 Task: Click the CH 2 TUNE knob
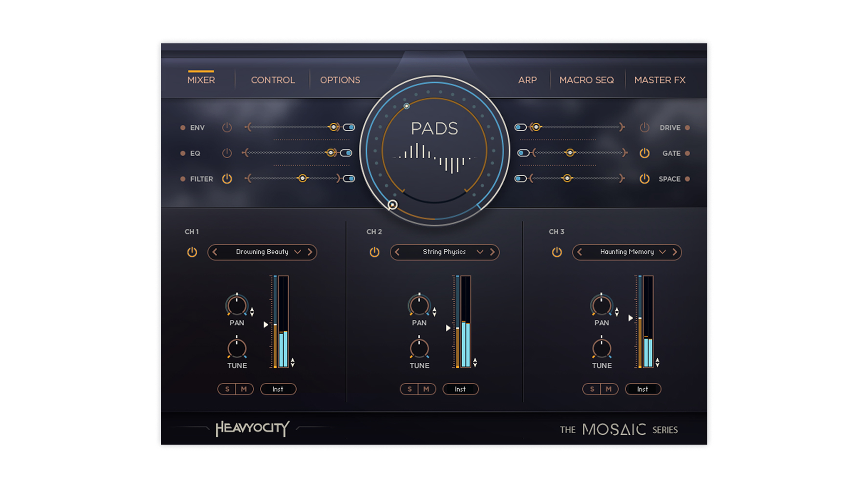[x=419, y=348]
